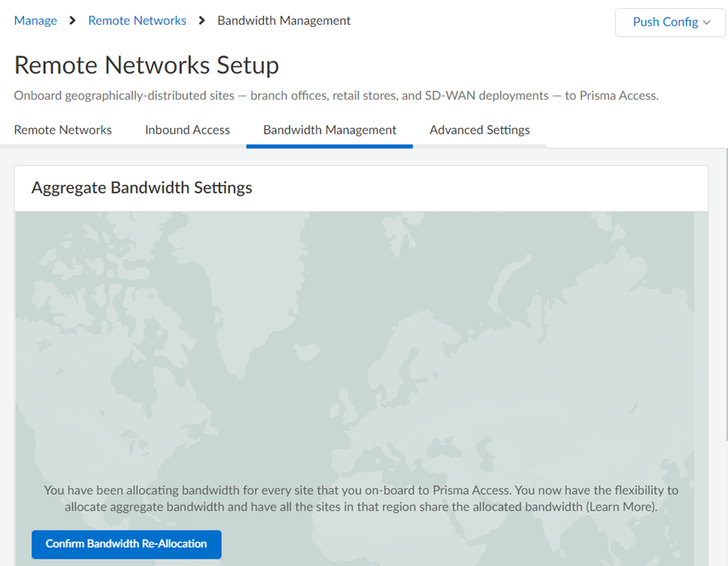Click the bandwidth allocation notice paragraph
Screen dimensions: 728x566
361,498
